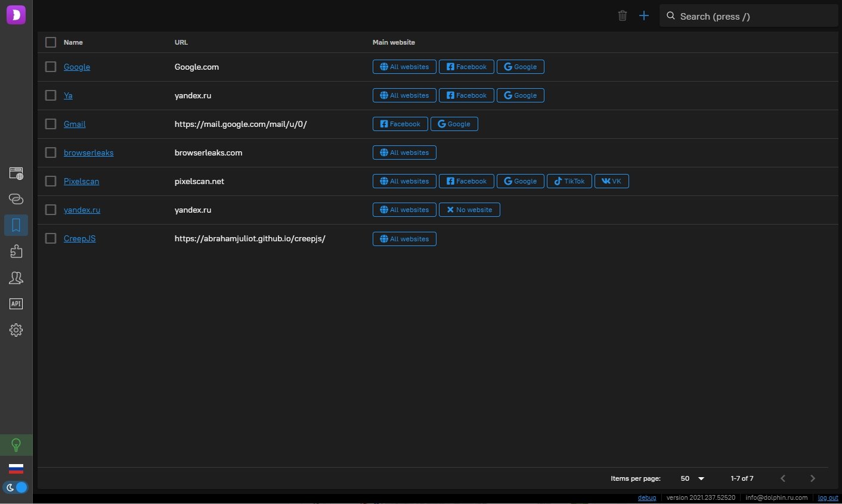Image resolution: width=842 pixels, height=504 pixels.
Task: Click the version 2021.237.52520 text
Action: (x=701, y=497)
